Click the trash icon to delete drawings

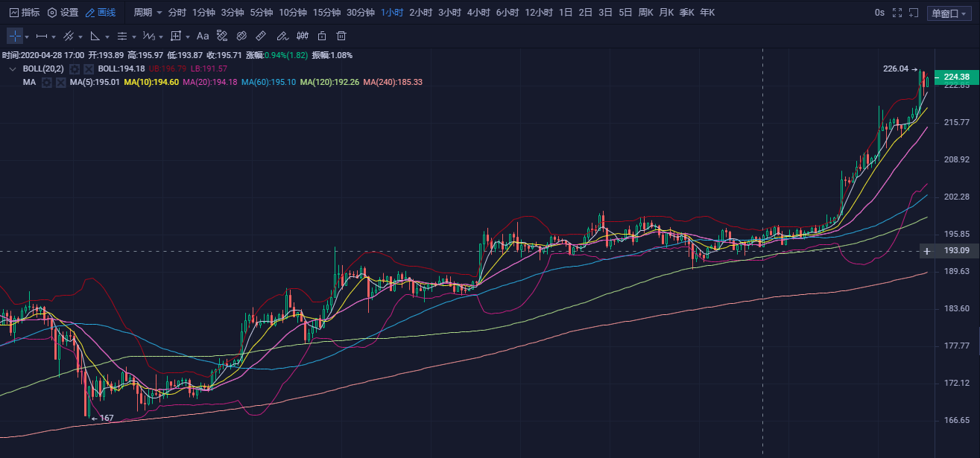click(x=341, y=36)
